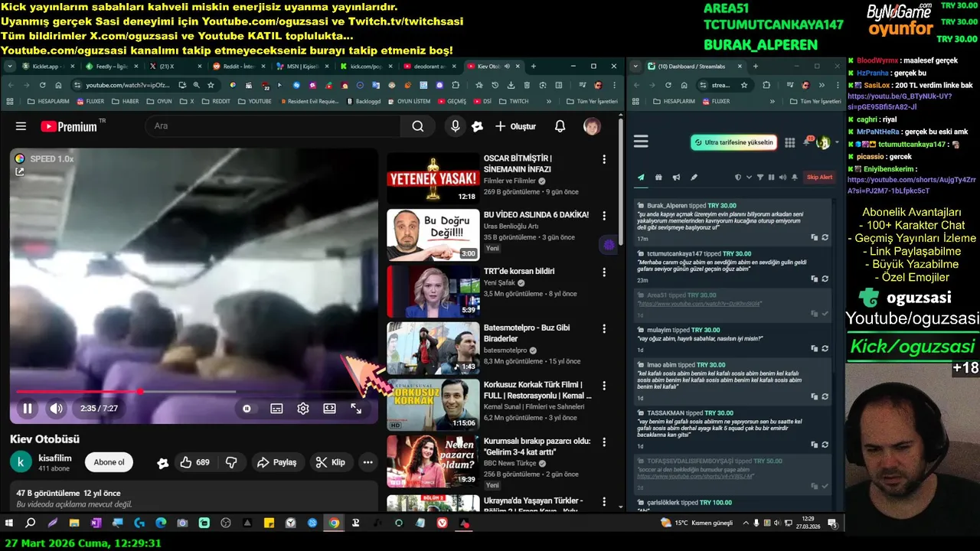Open 'Tüm Yer İşaretleri' in YouTube window
The height and width of the screenshot is (551, 980).
tap(592, 101)
